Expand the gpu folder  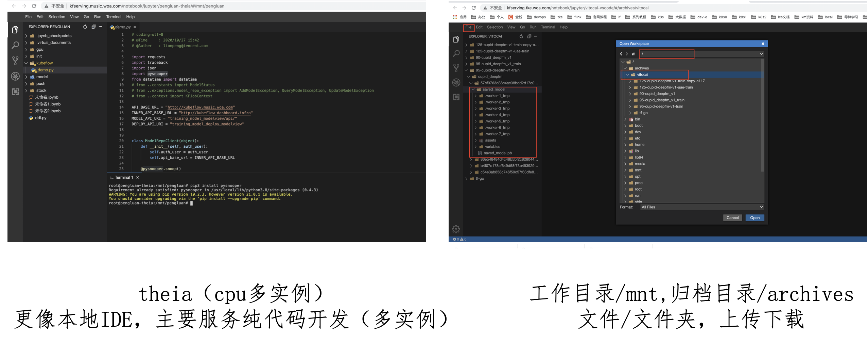pyautogui.click(x=26, y=49)
